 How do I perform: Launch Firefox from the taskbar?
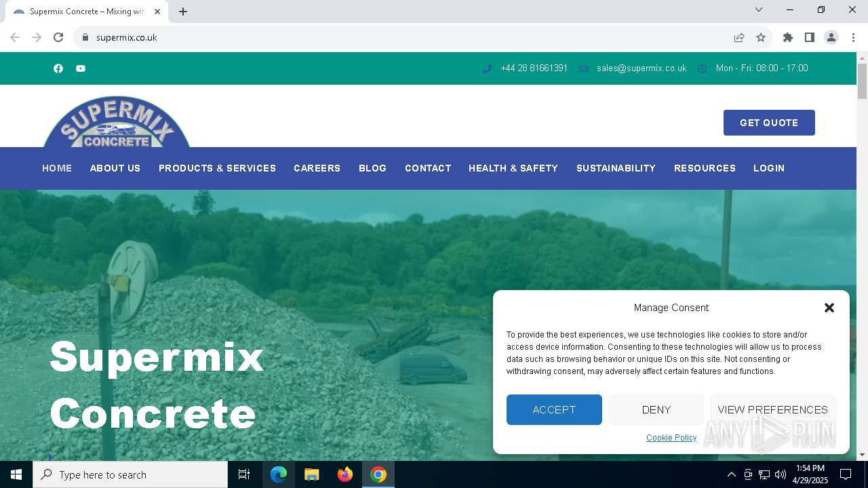pyautogui.click(x=345, y=474)
